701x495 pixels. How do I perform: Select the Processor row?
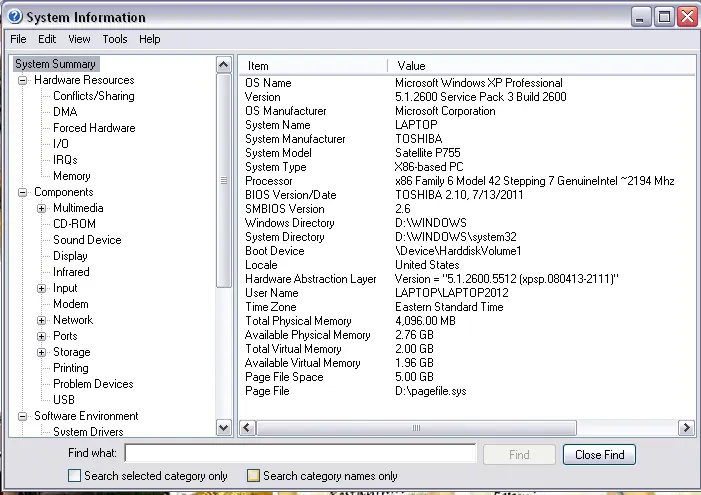[x=467, y=181]
